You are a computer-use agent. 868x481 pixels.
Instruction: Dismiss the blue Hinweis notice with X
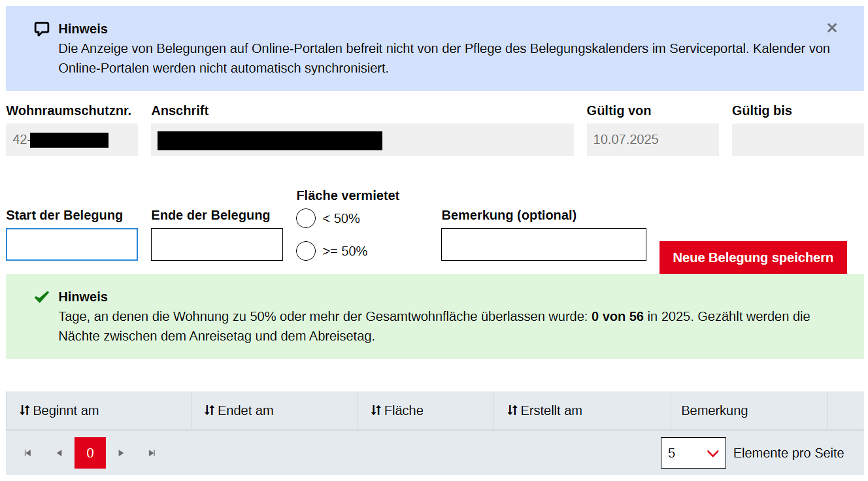point(831,28)
